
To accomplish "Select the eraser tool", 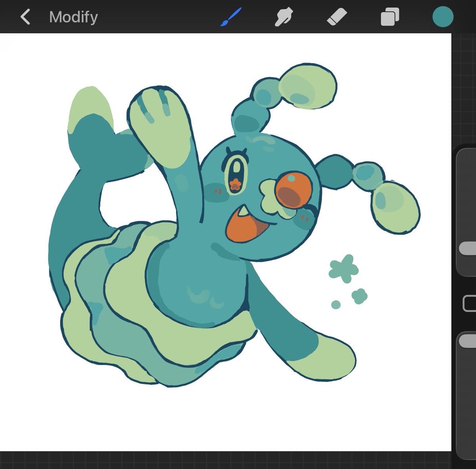I will (x=337, y=17).
